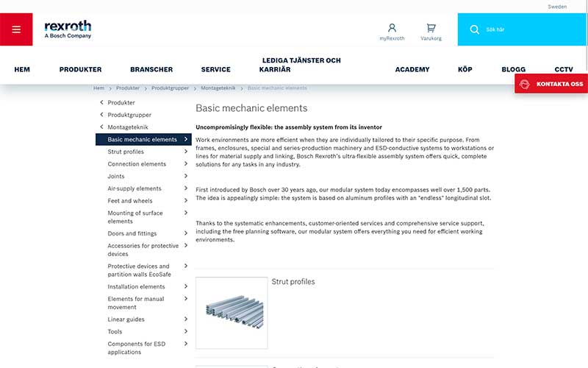Open Lediga tjänster och karriär menu
588x368 pixels.
point(300,65)
